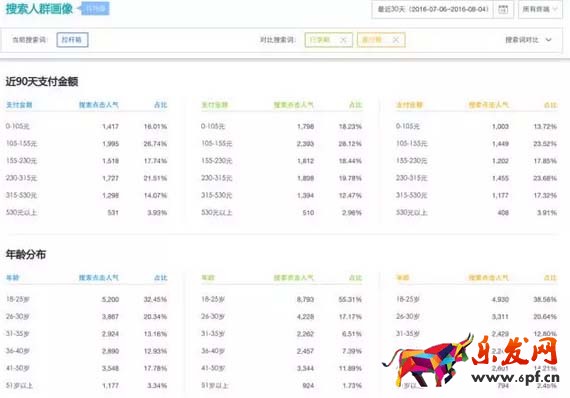Viewport: 570px width, 398px height.
Task: Click the percentage 20.64%
Action: click(x=545, y=317)
